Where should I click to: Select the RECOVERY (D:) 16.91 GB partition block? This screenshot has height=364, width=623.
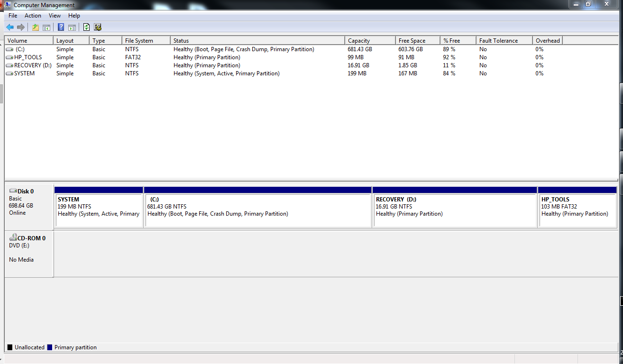[455, 207]
